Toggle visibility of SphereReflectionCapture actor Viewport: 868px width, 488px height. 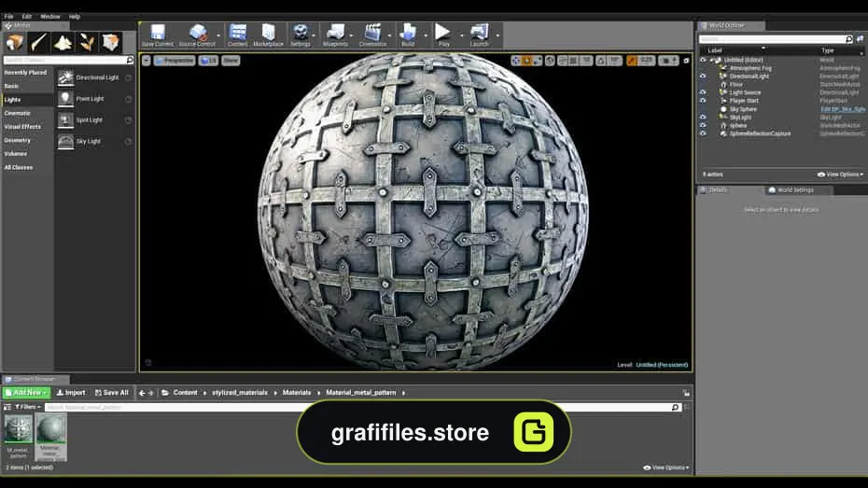click(703, 133)
